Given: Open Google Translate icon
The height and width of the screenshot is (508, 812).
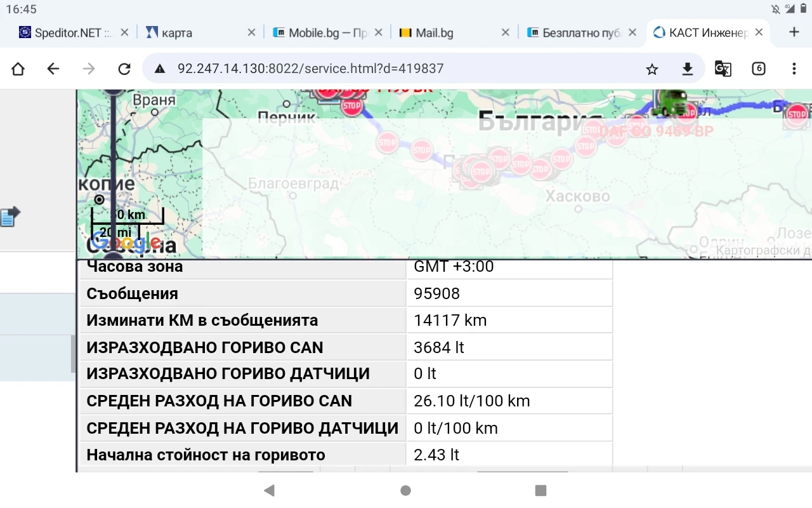Looking at the screenshot, I should 723,69.
